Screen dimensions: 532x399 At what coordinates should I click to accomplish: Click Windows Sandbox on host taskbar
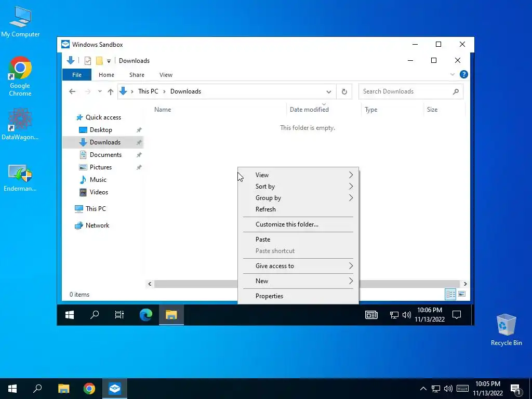coord(115,389)
